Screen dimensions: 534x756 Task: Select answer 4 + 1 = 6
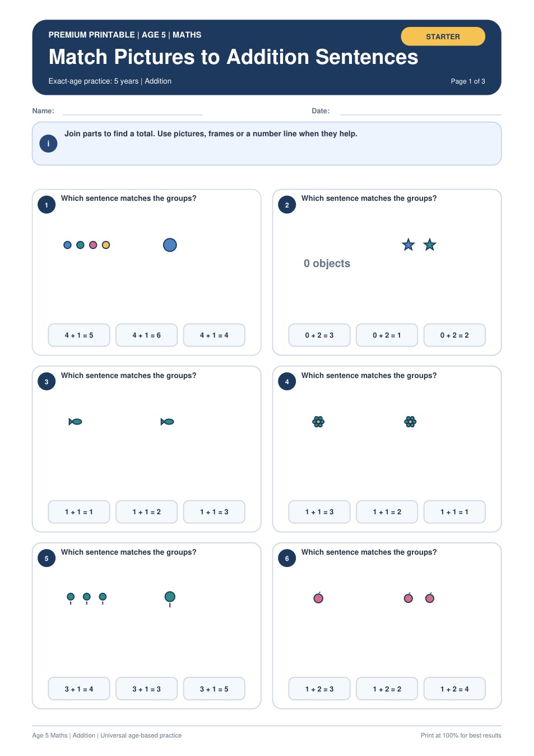coord(147,335)
